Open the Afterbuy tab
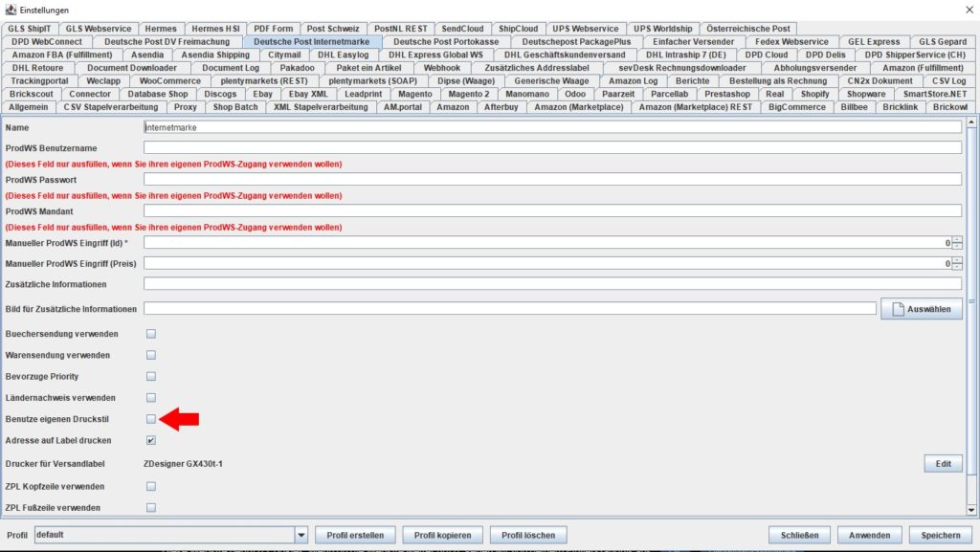The image size is (980, 552). 501,107
